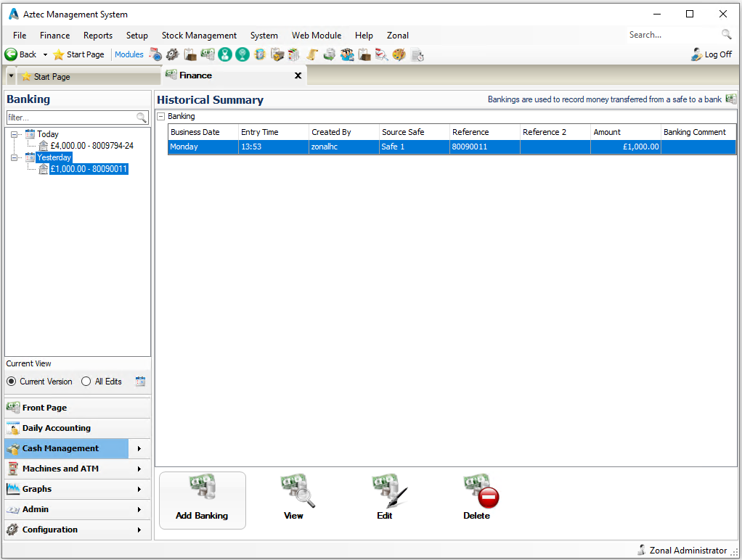Collapse the Today tree node

(x=15, y=134)
